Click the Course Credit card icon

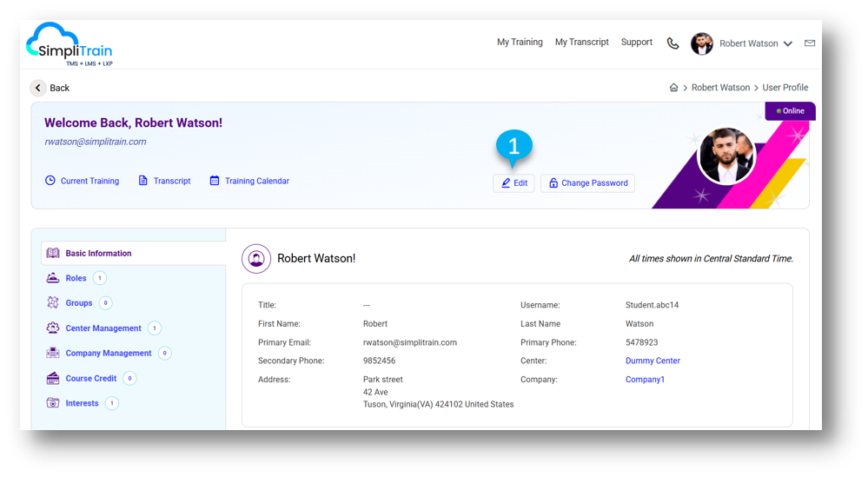click(x=53, y=379)
